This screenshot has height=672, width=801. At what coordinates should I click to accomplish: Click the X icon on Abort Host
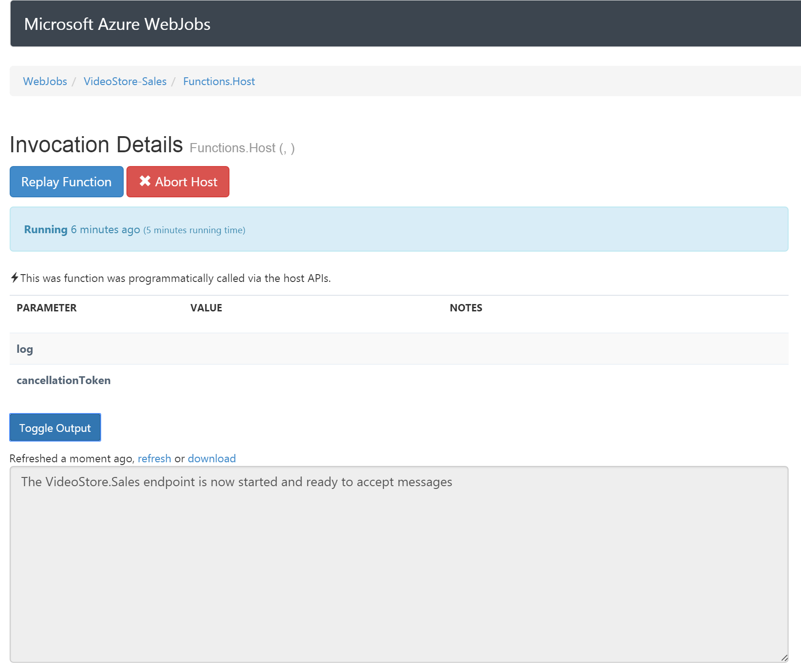tap(145, 181)
